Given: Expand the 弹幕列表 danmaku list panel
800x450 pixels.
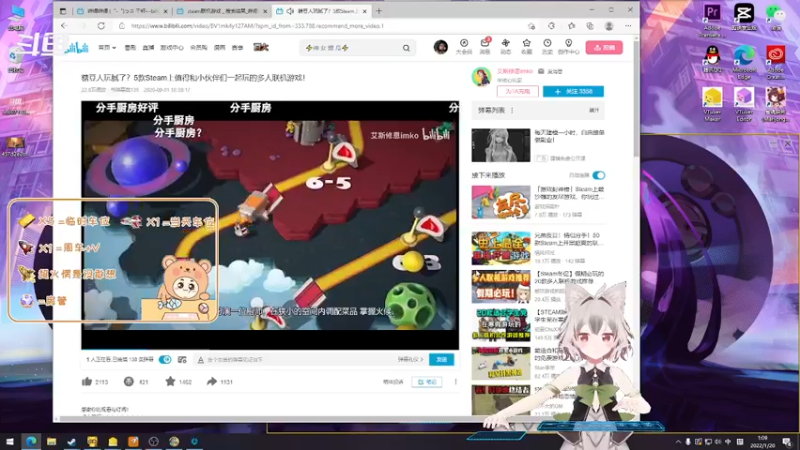Looking at the screenshot, I should point(594,110).
